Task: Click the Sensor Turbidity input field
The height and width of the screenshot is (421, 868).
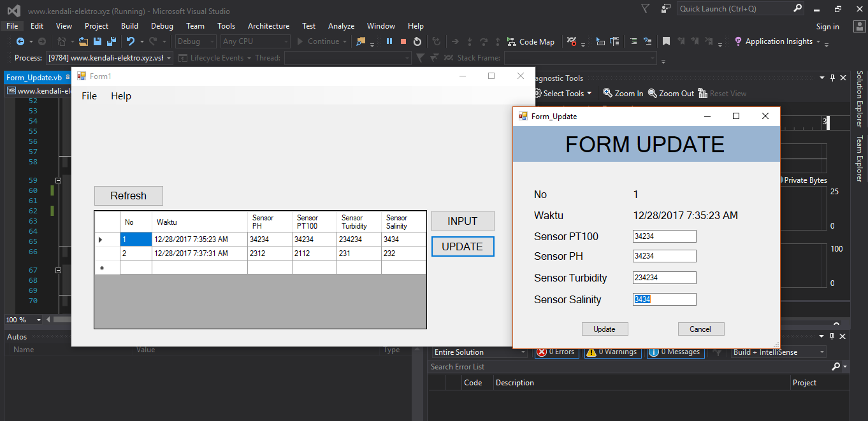Action: click(664, 278)
